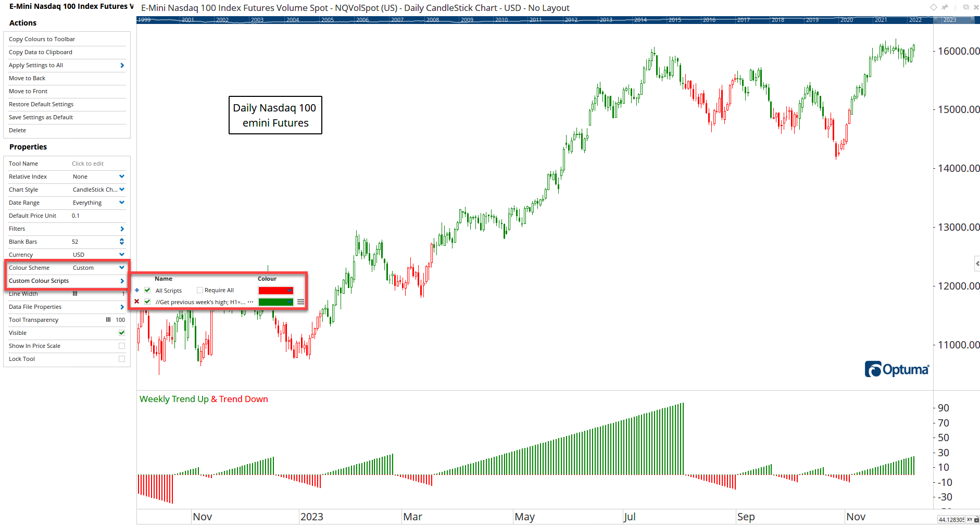
Task: Click Save Settings as Default
Action: coord(41,117)
